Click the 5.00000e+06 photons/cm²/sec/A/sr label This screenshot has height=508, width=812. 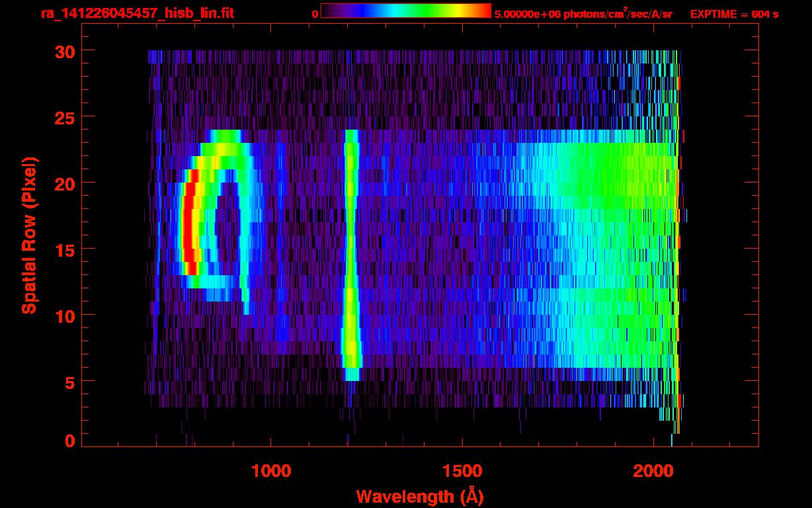pos(583,13)
